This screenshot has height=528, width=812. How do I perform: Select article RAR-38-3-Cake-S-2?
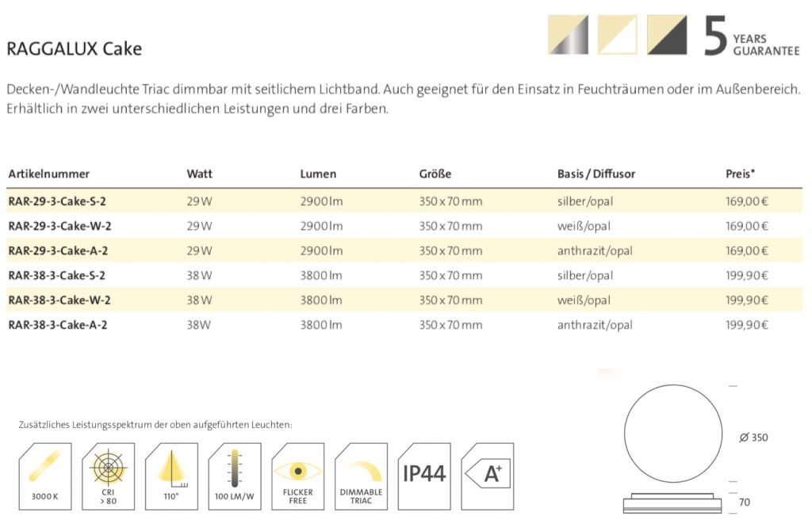point(56,275)
